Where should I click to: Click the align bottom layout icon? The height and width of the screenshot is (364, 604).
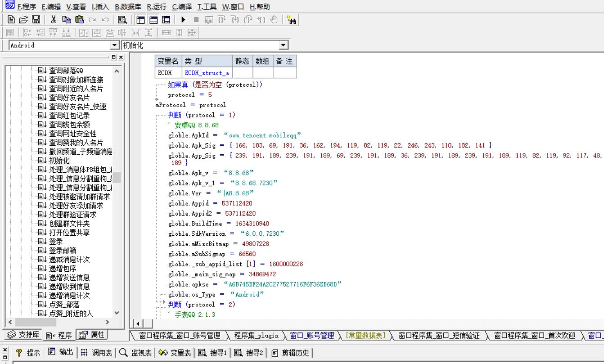pyautogui.click(x=66, y=32)
